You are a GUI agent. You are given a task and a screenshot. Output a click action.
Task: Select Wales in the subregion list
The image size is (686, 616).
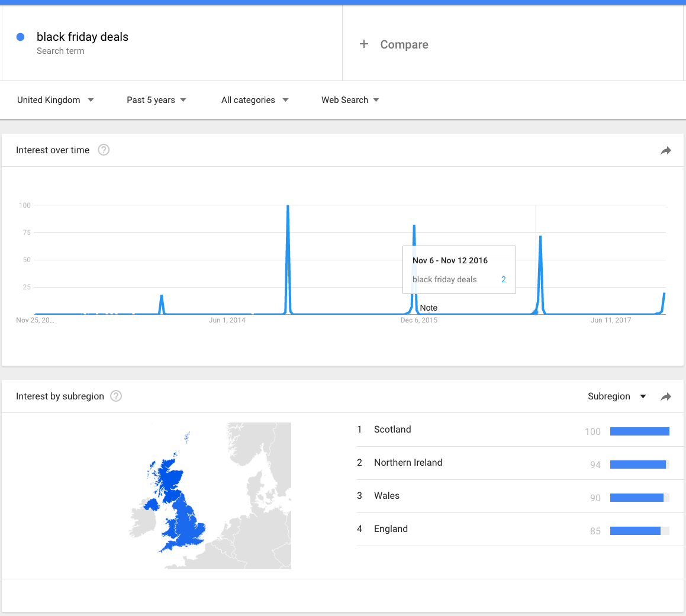click(387, 496)
